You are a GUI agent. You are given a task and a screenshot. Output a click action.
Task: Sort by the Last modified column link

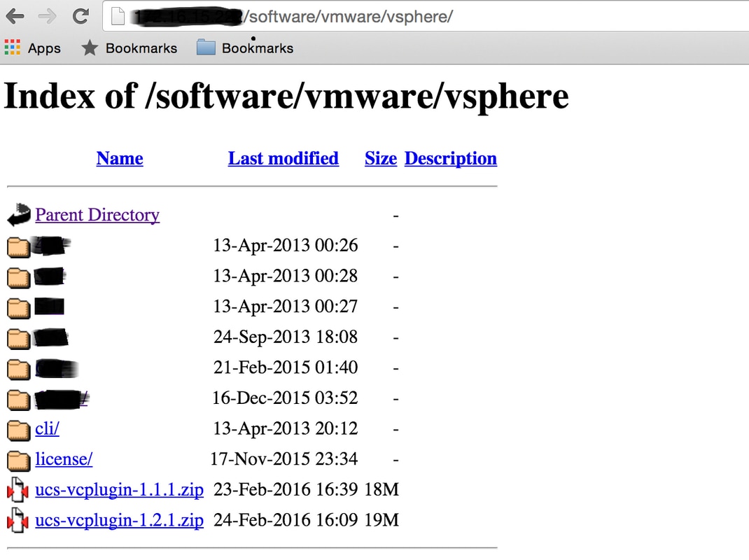[283, 158]
